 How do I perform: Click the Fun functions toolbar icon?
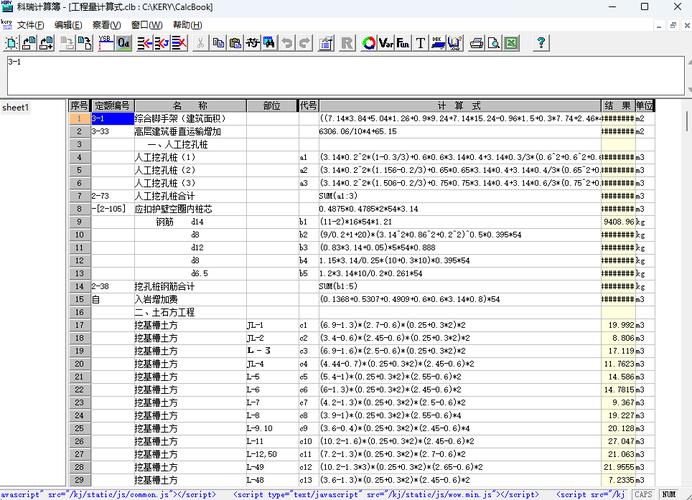click(x=403, y=43)
